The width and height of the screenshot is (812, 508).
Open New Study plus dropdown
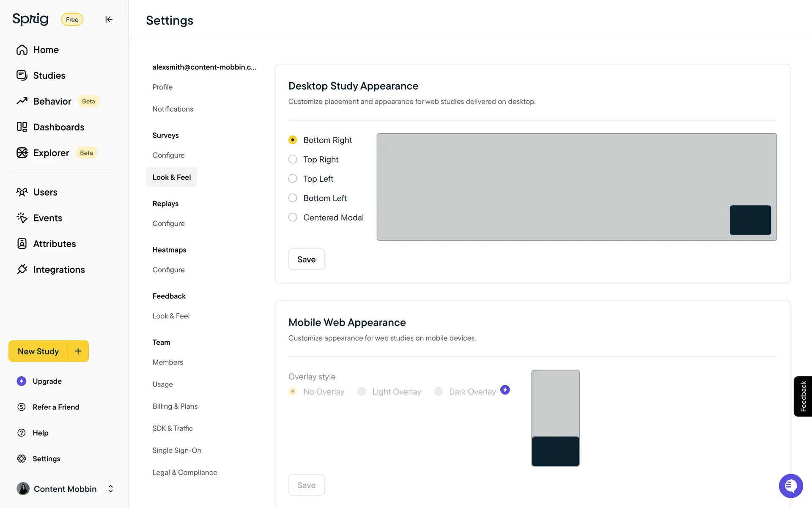(x=78, y=351)
